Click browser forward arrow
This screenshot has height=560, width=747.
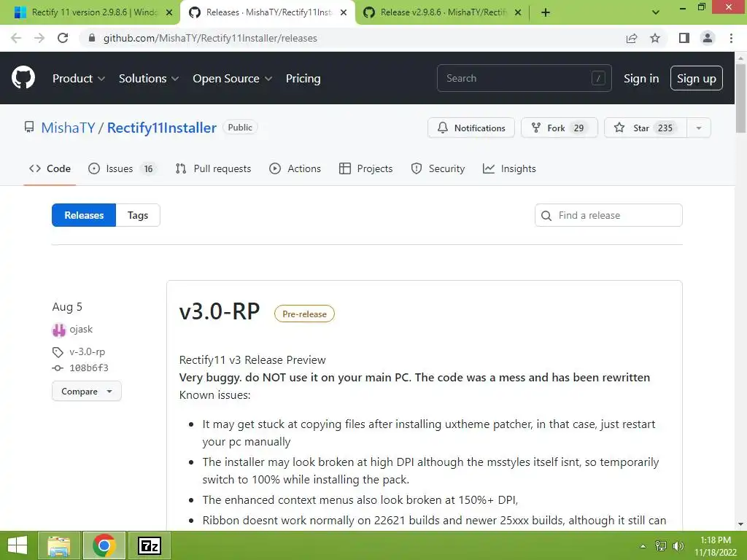click(x=39, y=38)
